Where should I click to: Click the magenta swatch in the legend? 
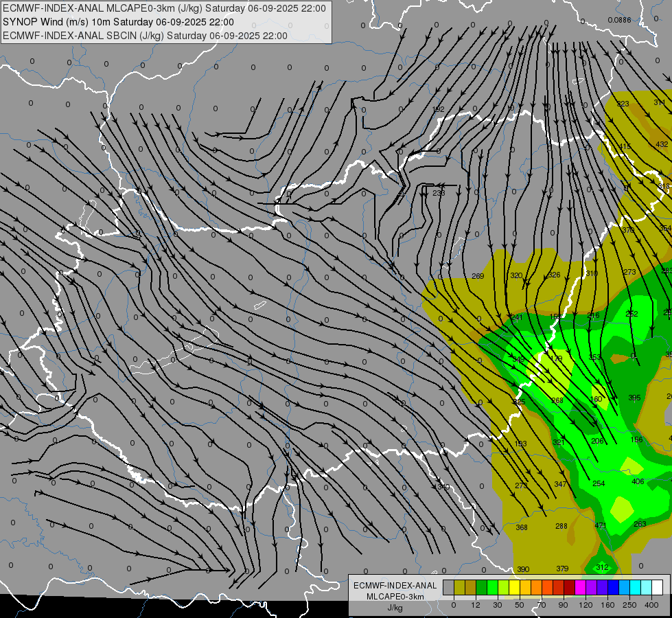click(x=580, y=587)
